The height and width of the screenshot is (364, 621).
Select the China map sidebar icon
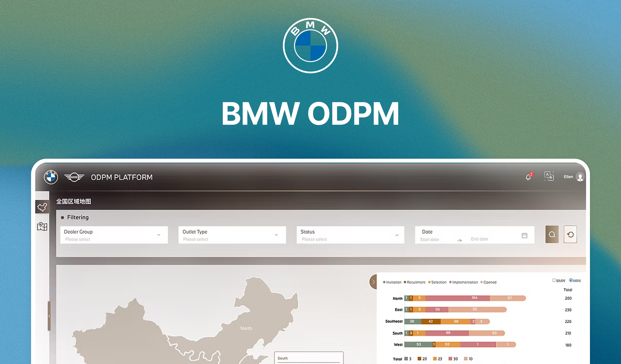click(42, 207)
